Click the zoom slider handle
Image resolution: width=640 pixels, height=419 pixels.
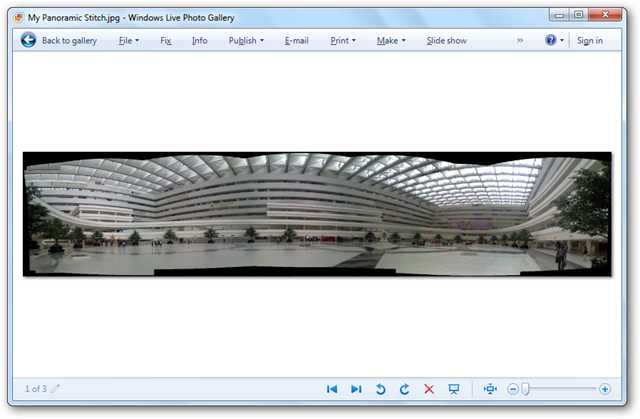tap(525, 389)
